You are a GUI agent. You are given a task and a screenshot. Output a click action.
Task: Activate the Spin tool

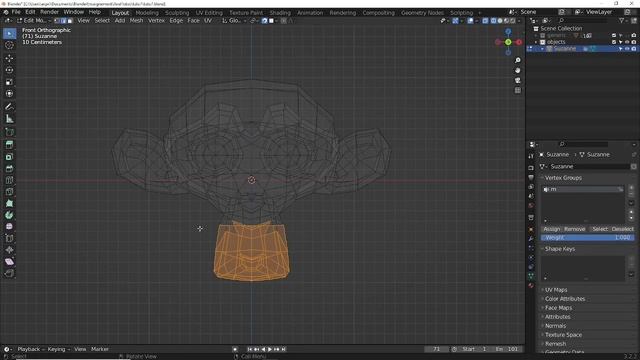coord(9,215)
